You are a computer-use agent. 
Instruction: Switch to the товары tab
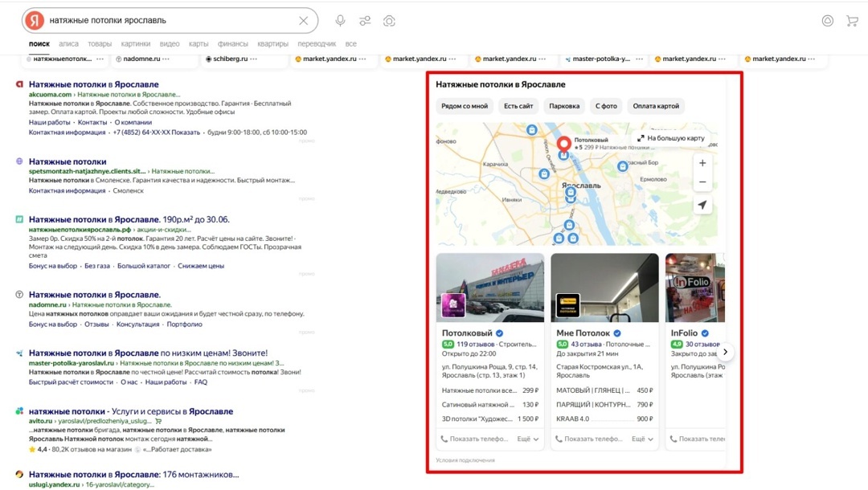pyautogui.click(x=100, y=43)
